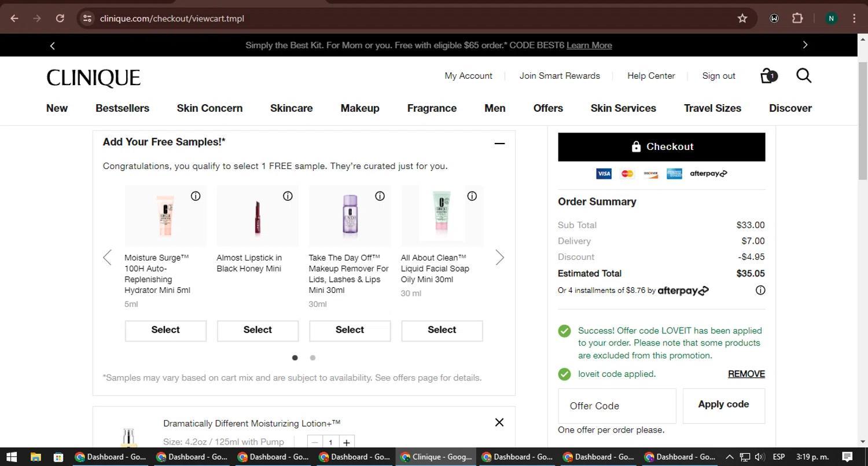
Task: Proceed with the Checkout button
Action: pos(661,147)
